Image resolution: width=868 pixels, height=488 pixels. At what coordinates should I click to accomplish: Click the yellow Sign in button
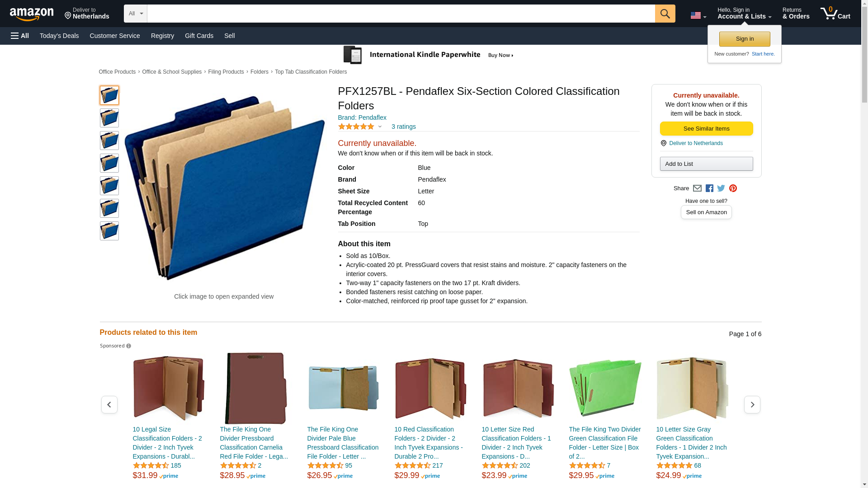[744, 39]
